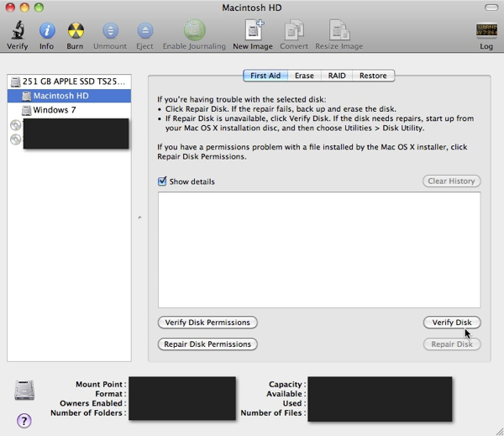Click the green zoom window button

(x=39, y=8)
